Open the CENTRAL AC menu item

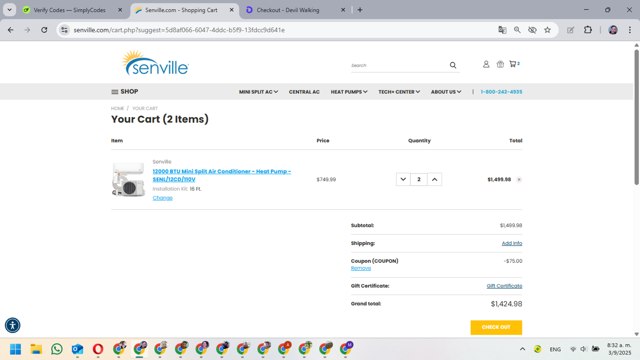(304, 92)
